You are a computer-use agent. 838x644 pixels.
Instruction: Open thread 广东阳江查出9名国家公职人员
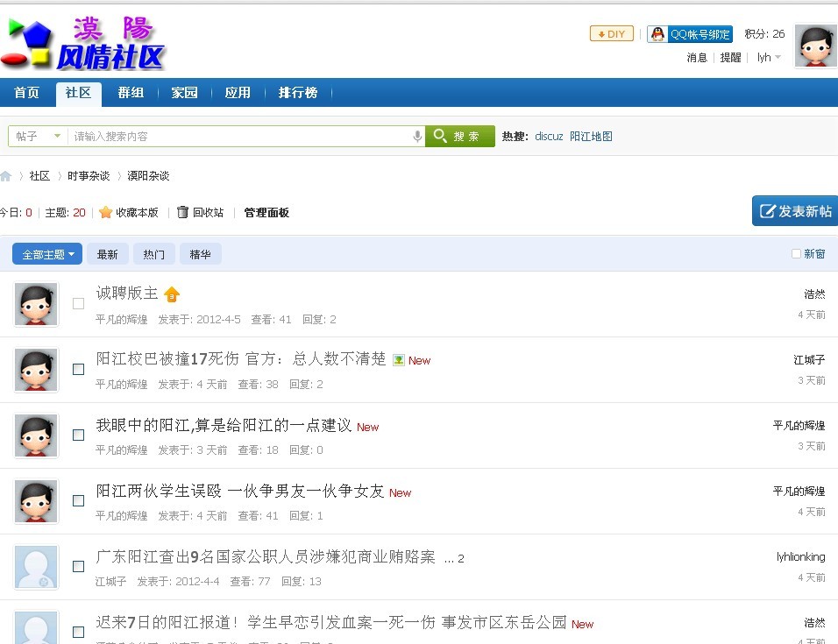266,556
